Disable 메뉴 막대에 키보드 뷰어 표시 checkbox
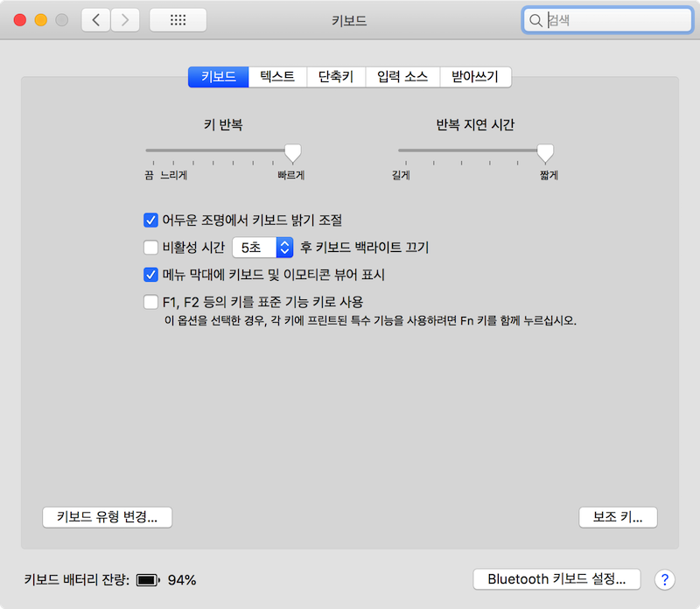The height and width of the screenshot is (609, 700). [x=150, y=275]
